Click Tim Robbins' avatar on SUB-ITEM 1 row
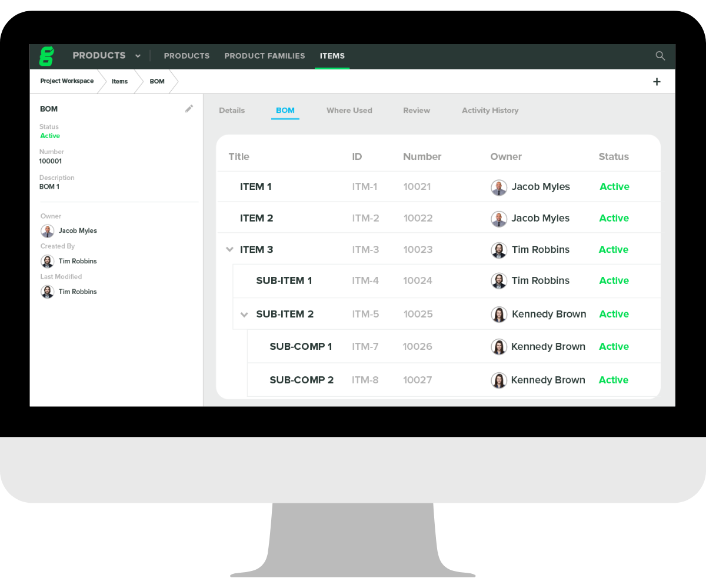 point(499,280)
